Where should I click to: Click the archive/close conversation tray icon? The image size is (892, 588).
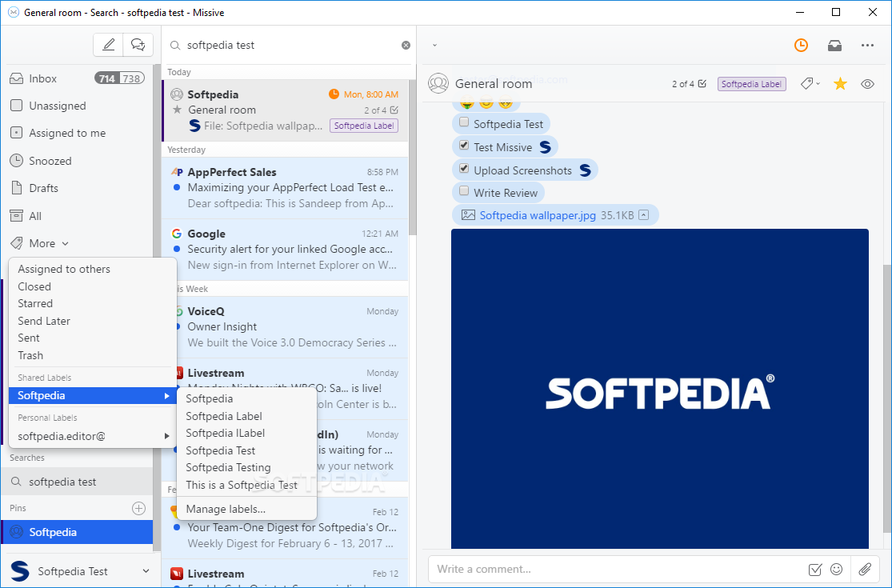834,46
